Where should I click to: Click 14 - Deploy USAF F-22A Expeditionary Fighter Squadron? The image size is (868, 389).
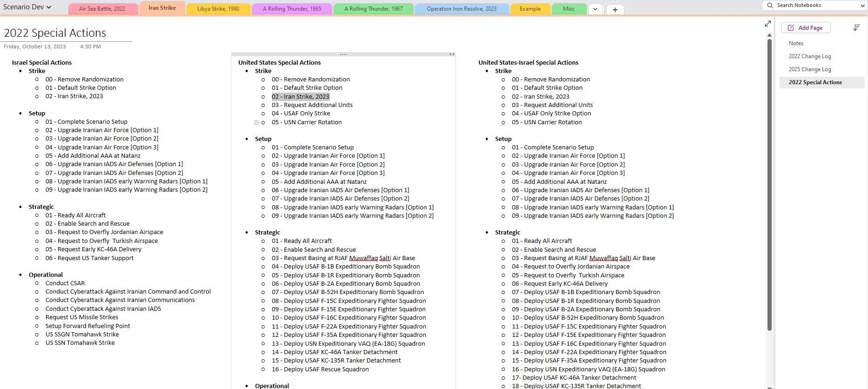[x=589, y=352]
